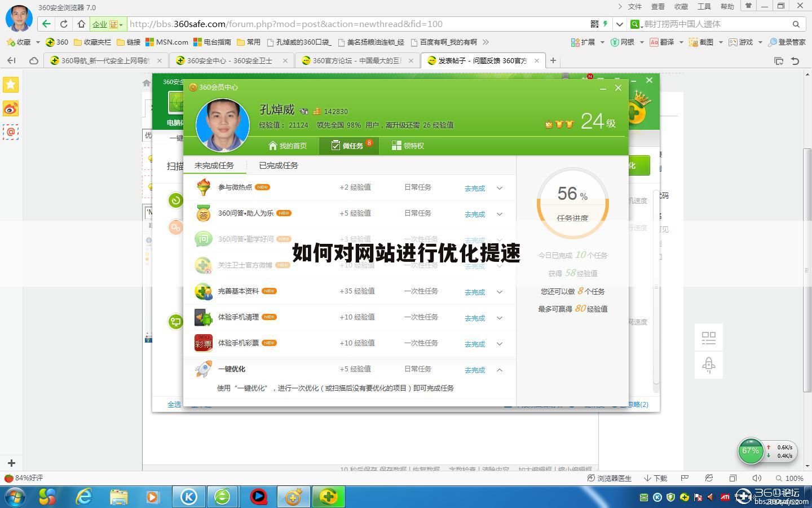Click the grid layout floating button

click(709, 338)
